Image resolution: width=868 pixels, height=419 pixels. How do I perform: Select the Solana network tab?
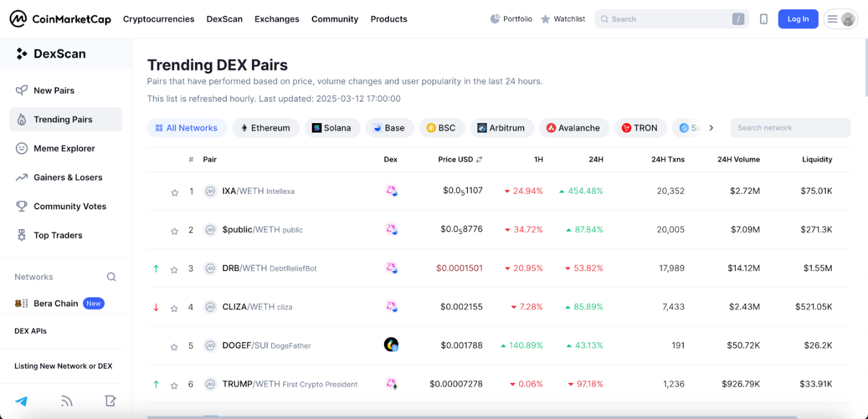[x=331, y=128]
